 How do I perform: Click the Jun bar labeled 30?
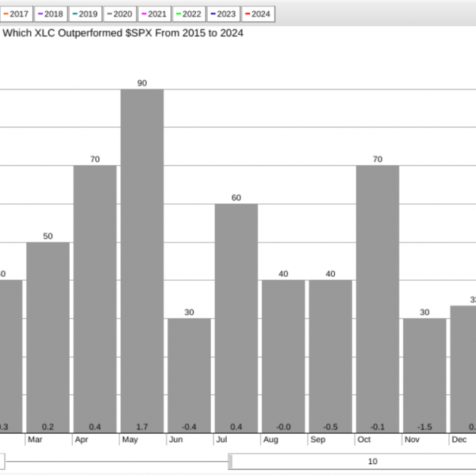coord(189,375)
